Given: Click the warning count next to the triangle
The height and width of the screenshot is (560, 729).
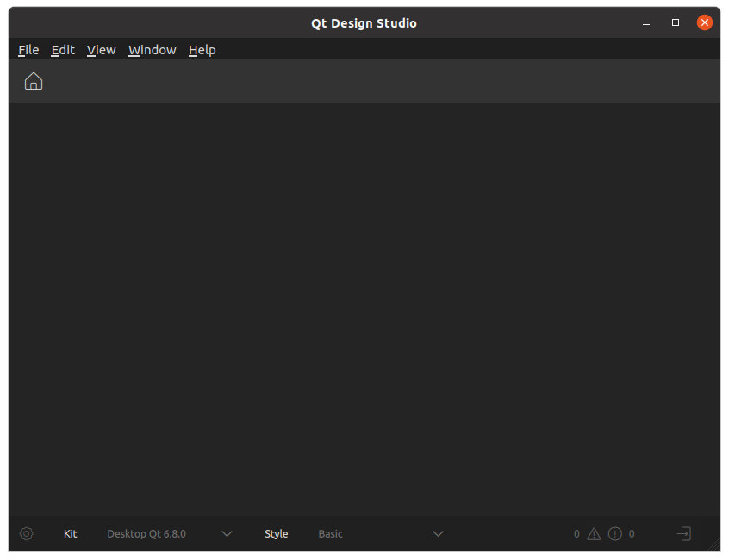Looking at the screenshot, I should 576,534.
